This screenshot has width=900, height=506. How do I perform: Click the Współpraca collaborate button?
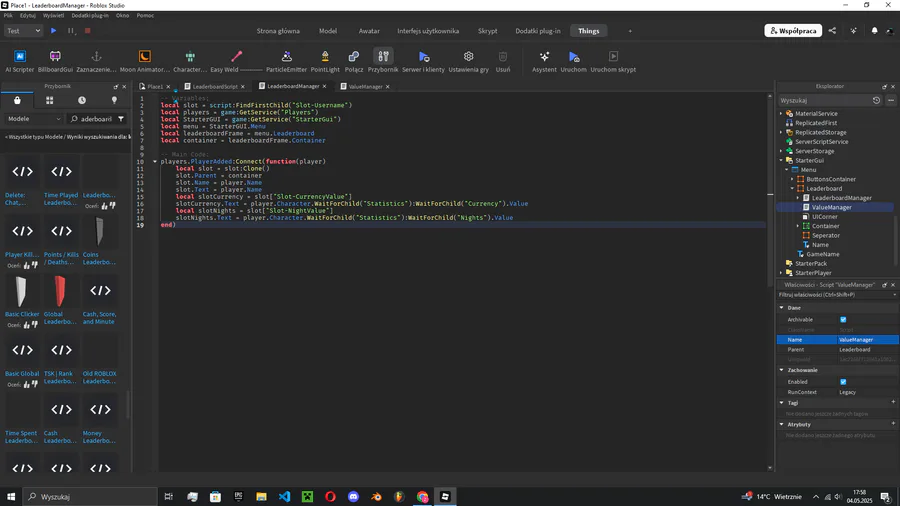pyautogui.click(x=793, y=30)
